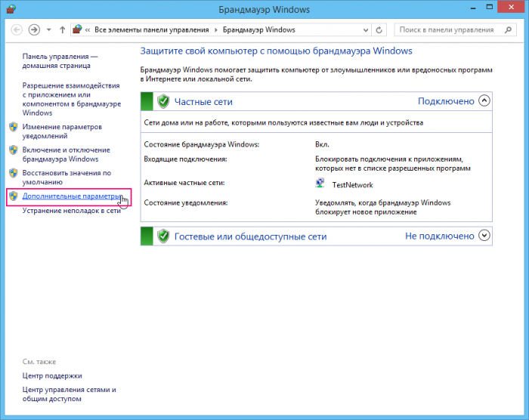Viewport: 529px width, 420px height.
Task: Click green shield icon next to "Гостевые или общедоступные сети"
Action: [163, 236]
